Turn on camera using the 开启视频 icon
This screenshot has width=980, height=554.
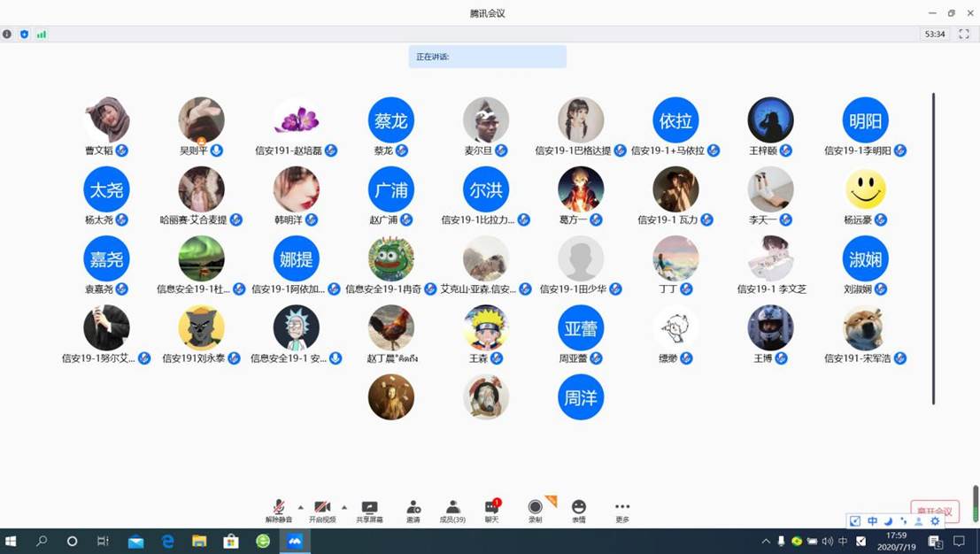pyautogui.click(x=322, y=506)
